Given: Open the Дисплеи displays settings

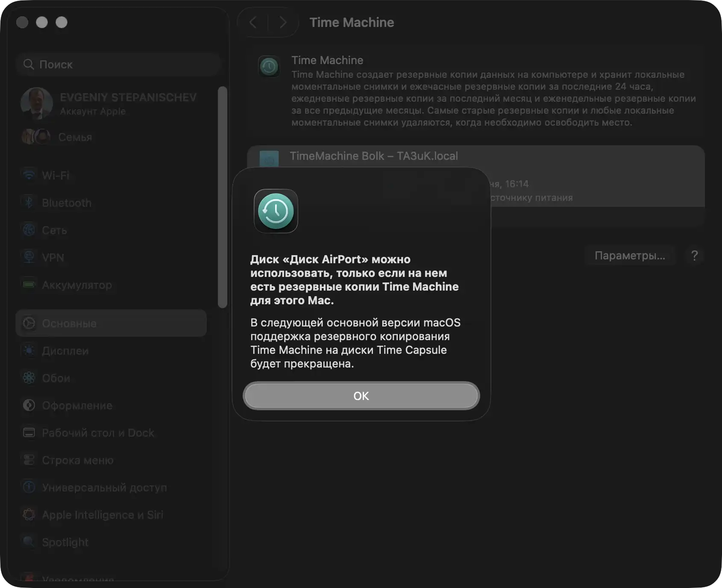Looking at the screenshot, I should pos(111,350).
